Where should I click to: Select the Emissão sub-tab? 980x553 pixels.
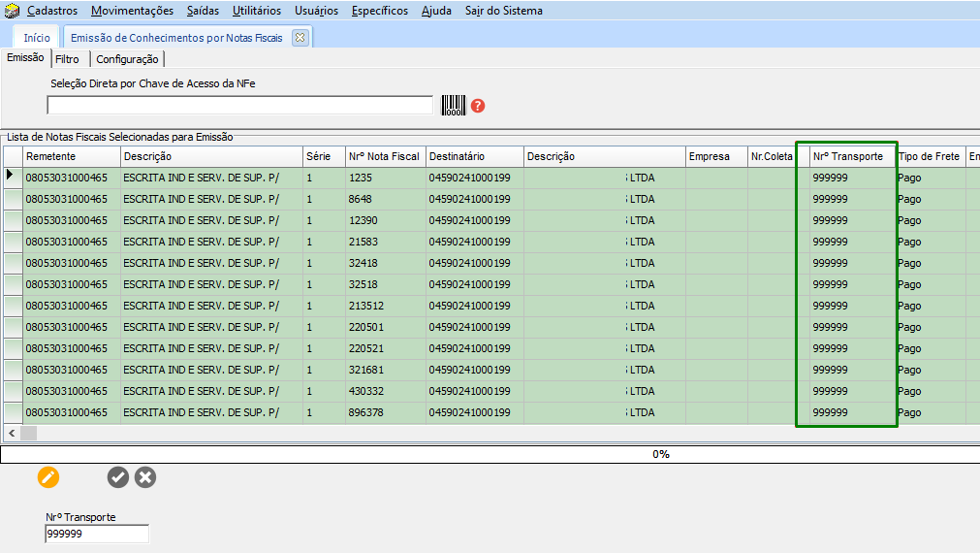[x=25, y=57]
